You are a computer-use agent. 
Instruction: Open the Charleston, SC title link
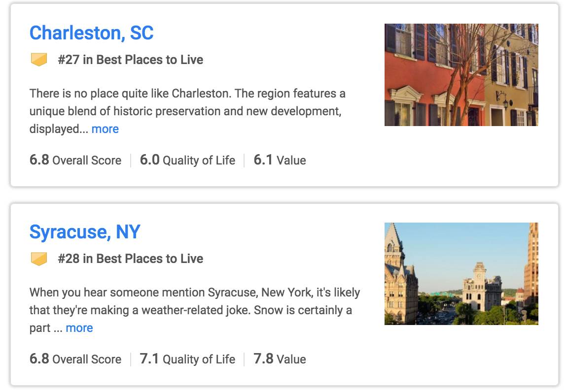tap(92, 33)
